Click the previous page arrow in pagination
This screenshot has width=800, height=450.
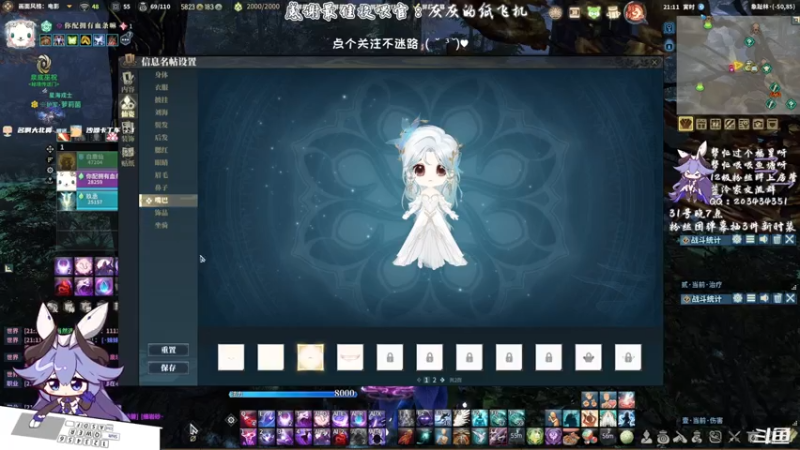[419, 380]
